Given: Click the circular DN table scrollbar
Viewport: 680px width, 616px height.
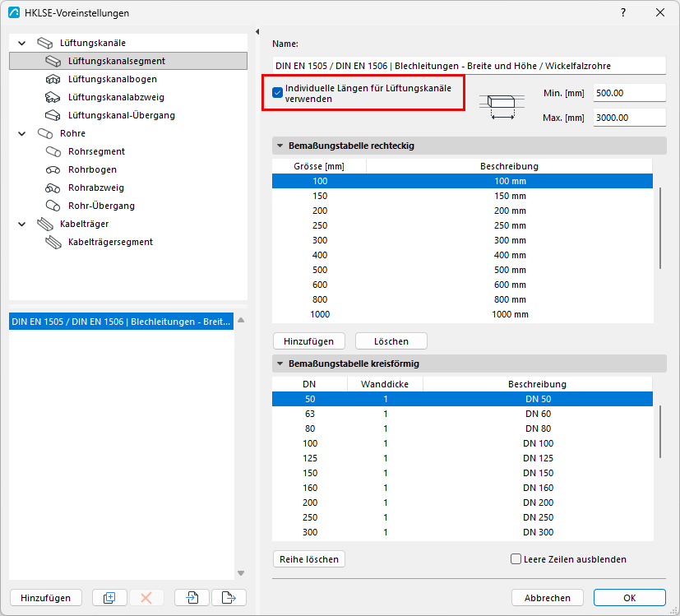Looking at the screenshot, I should pyautogui.click(x=660, y=432).
